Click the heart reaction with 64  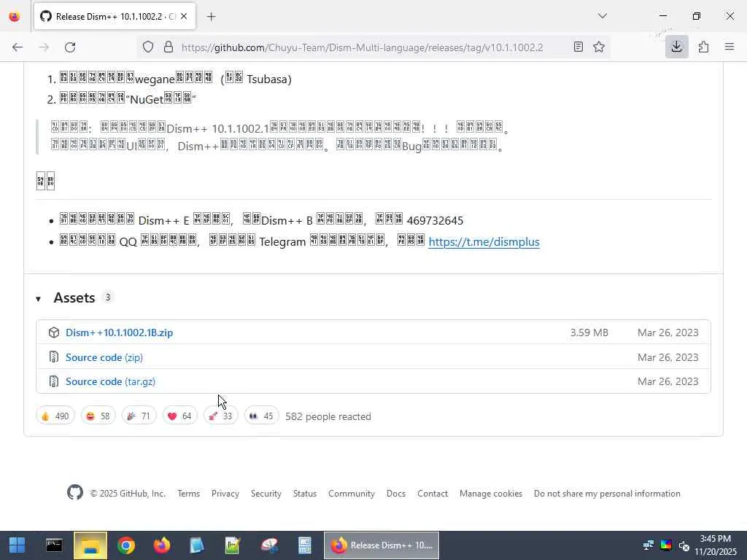179,416
